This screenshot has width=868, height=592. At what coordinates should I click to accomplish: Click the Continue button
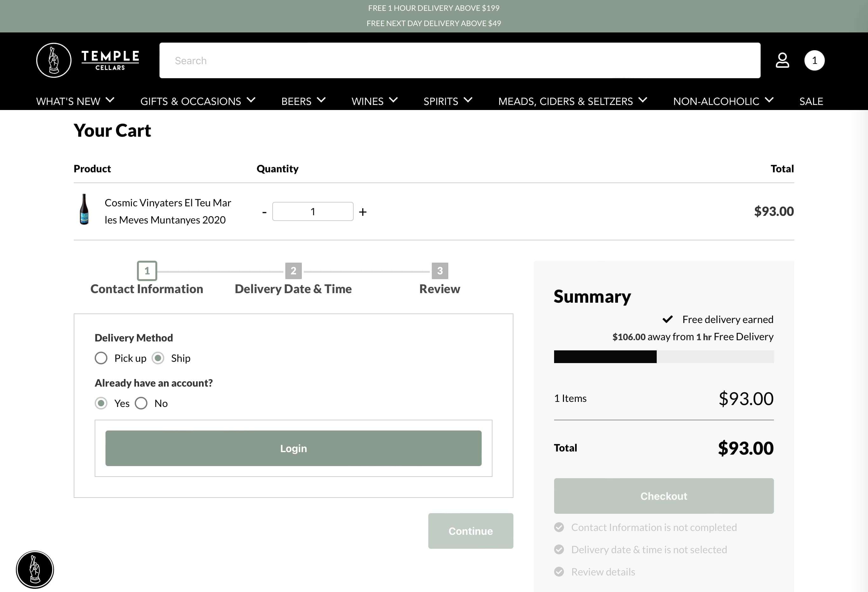(x=470, y=531)
